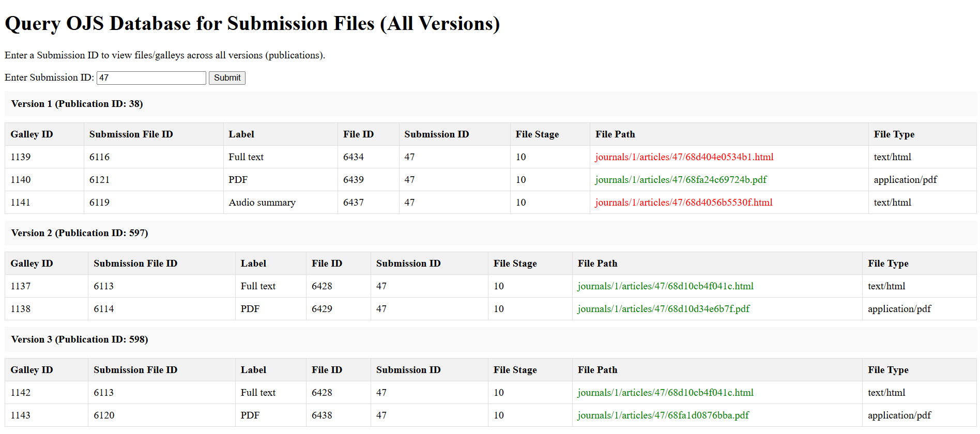Select the 68d4056b5530f.html Audio summary path
This screenshot has width=980, height=434.
[x=683, y=203]
